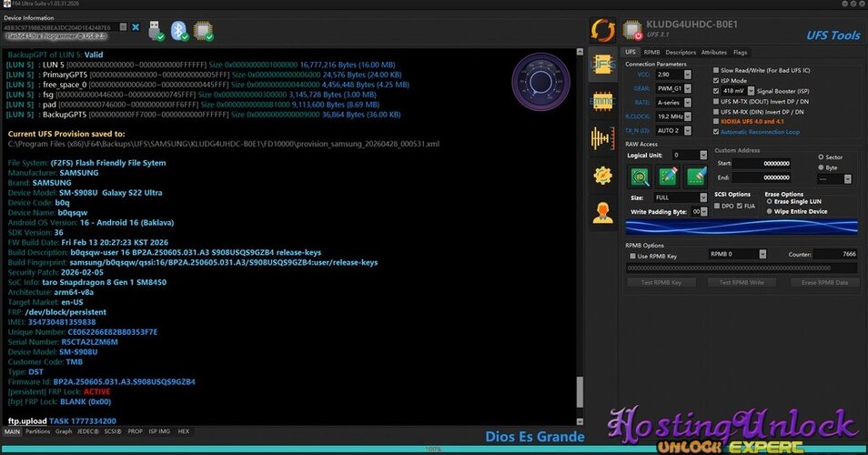
Task: Open the Size FULL dropdown
Action: 703,197
